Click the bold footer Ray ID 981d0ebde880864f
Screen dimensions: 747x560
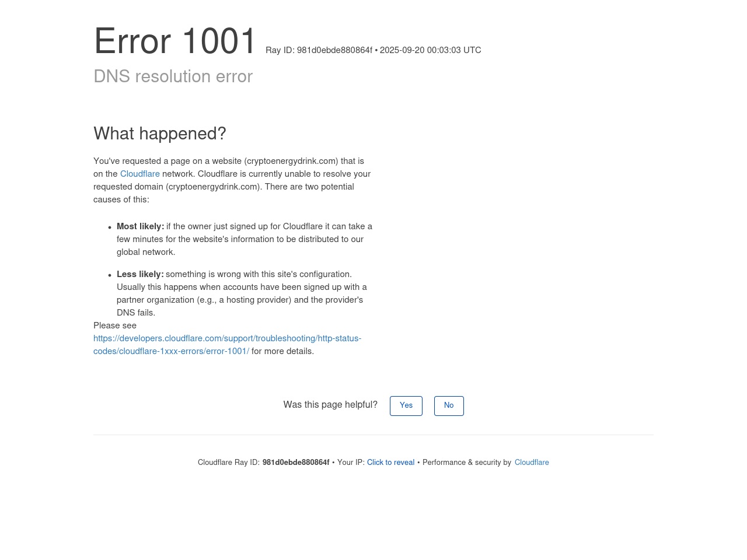click(x=296, y=463)
